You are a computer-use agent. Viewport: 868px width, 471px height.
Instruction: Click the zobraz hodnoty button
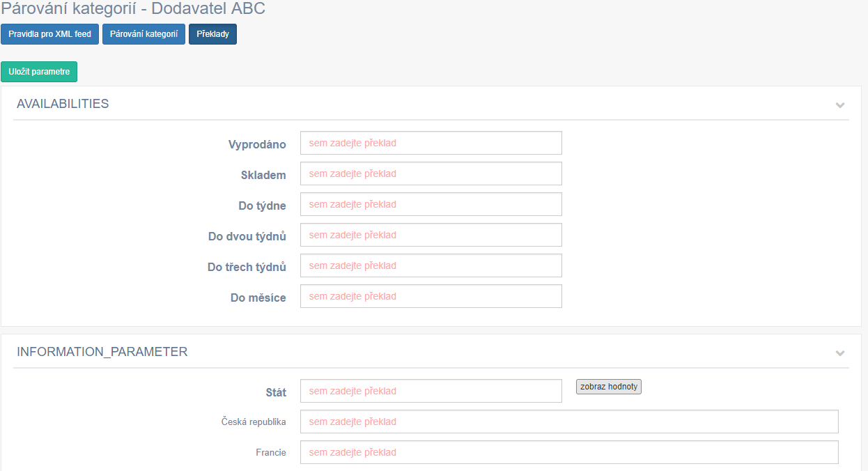tap(609, 387)
